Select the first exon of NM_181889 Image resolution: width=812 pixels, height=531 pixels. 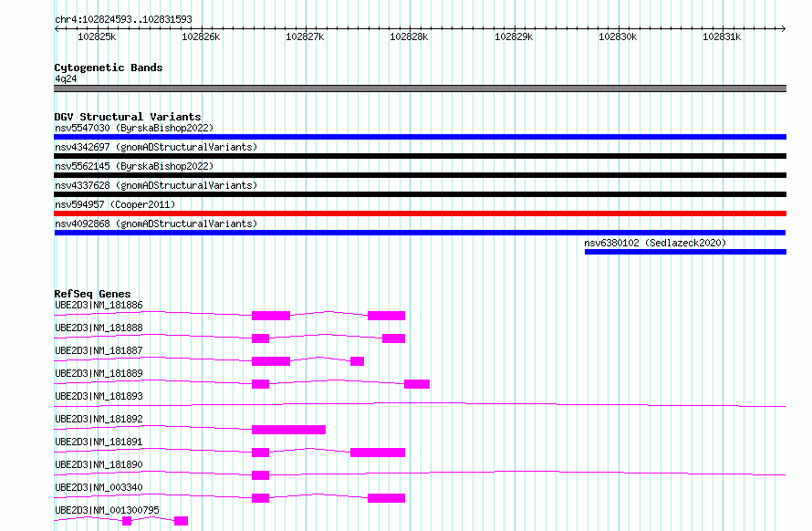261,384
